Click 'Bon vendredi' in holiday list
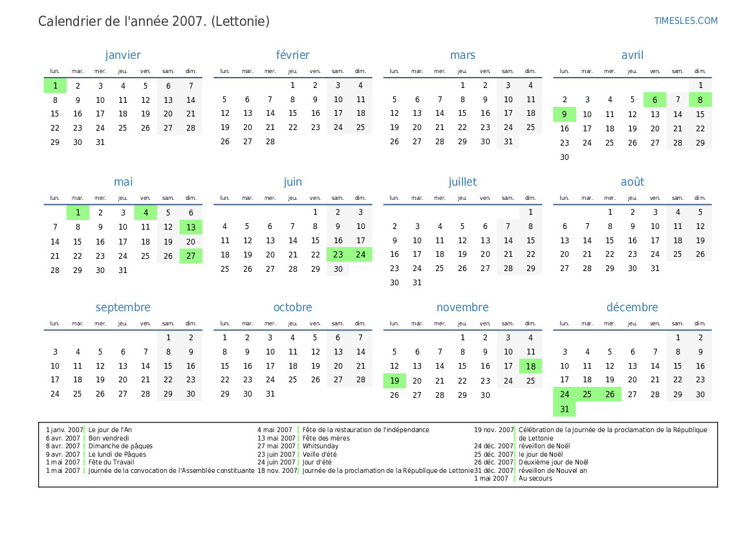The height and width of the screenshot is (535, 756). pos(108,438)
